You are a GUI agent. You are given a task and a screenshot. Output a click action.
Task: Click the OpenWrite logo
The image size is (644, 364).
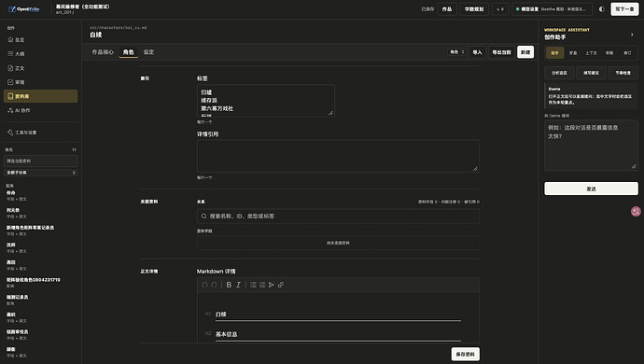[x=24, y=9]
